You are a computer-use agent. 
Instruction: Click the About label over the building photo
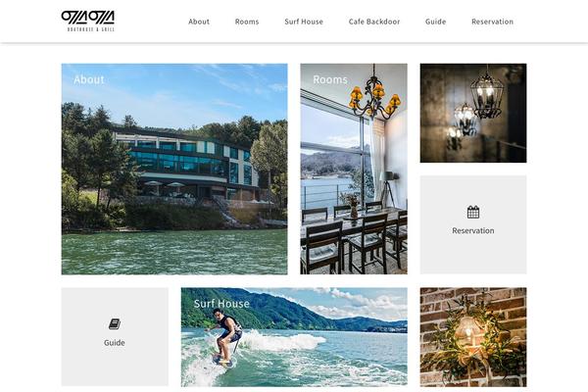(x=89, y=79)
